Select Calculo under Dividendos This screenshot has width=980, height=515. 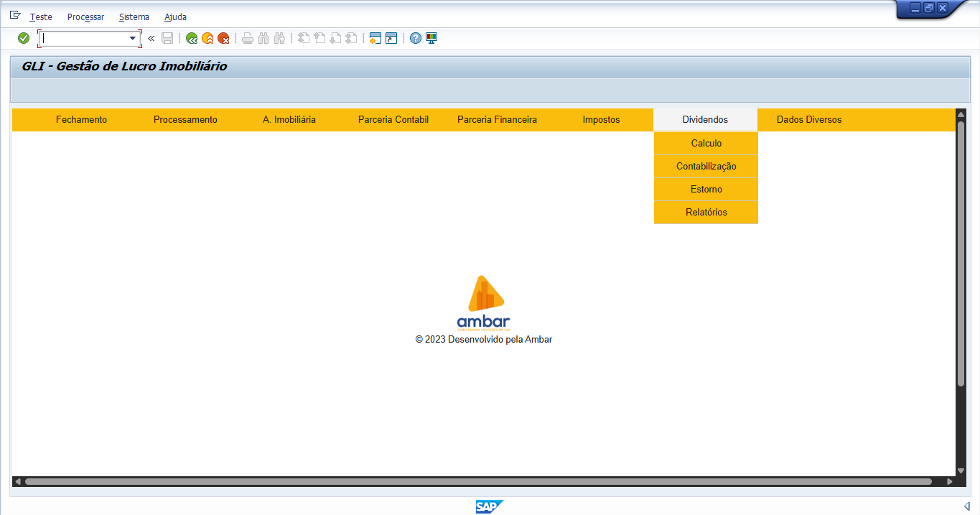706,144
